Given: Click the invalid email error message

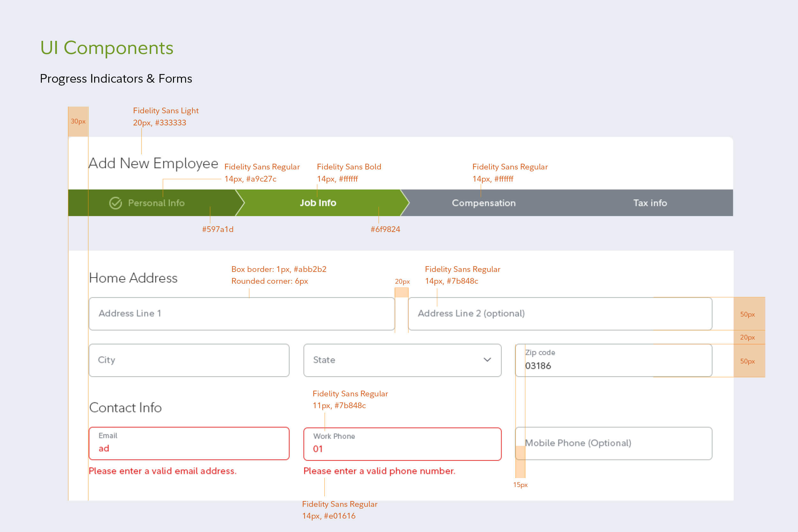Looking at the screenshot, I should point(162,471).
